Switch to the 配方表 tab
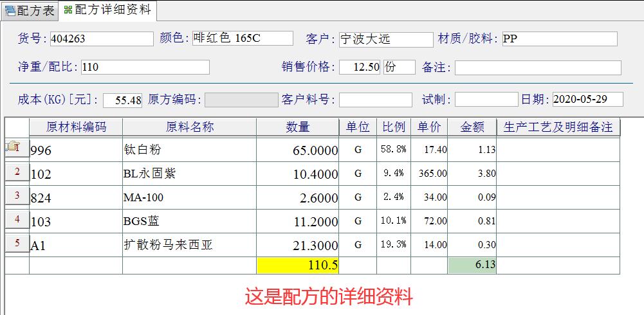This screenshot has width=644, height=315. point(30,11)
